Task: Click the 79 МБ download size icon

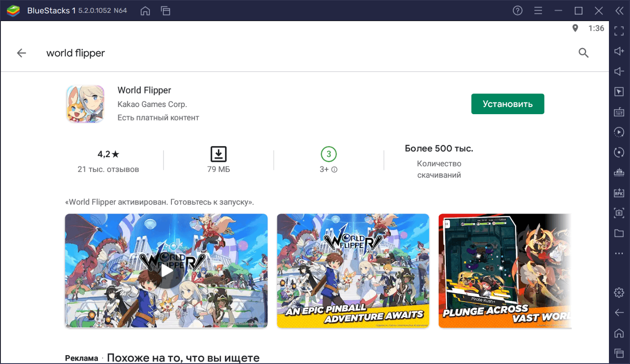Action: click(x=218, y=154)
